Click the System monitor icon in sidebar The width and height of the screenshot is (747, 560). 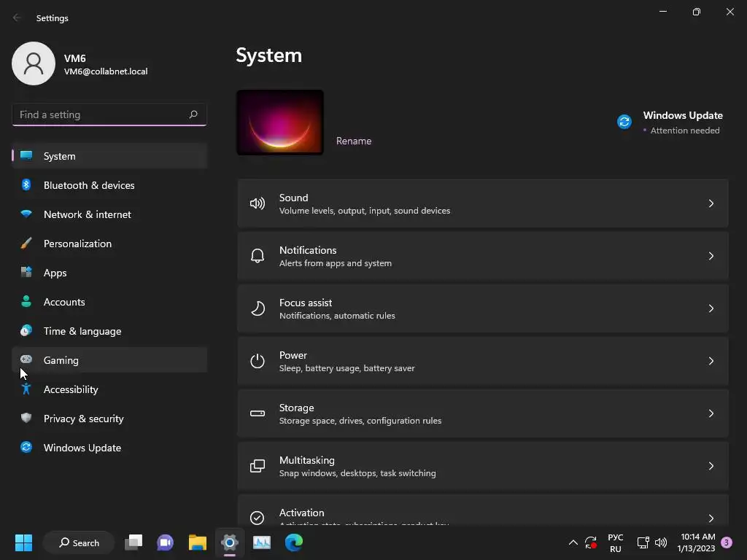tap(26, 156)
